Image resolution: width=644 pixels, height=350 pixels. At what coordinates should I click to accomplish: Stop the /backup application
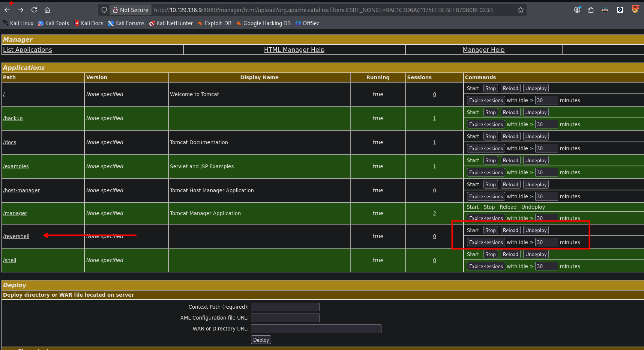tap(490, 112)
